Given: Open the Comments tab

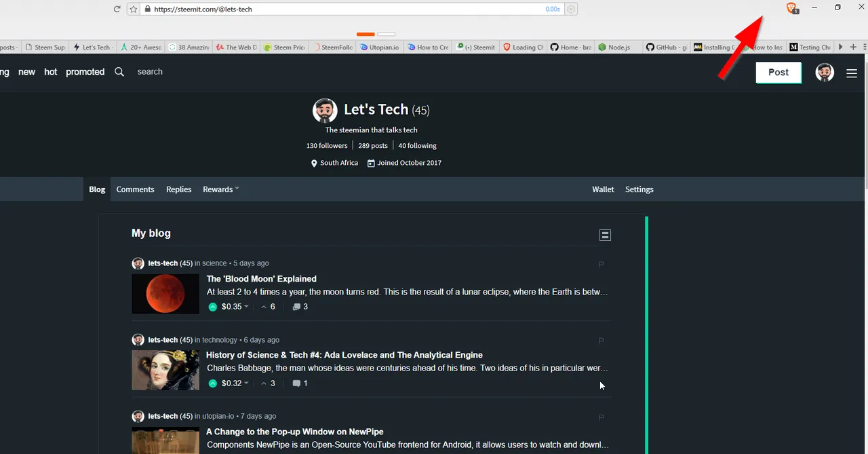Looking at the screenshot, I should click(x=135, y=189).
